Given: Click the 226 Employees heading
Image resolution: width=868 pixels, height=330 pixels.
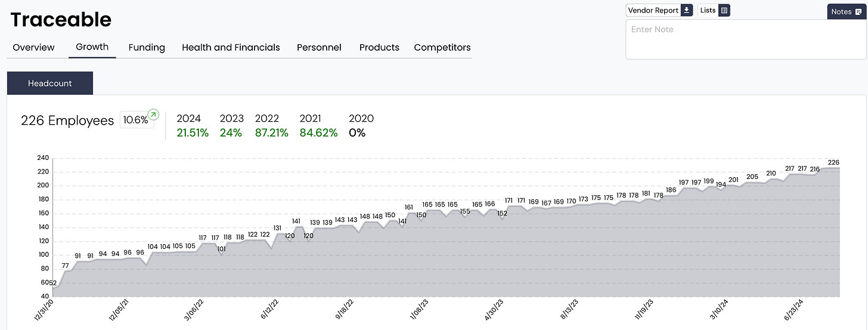Looking at the screenshot, I should click(67, 121).
